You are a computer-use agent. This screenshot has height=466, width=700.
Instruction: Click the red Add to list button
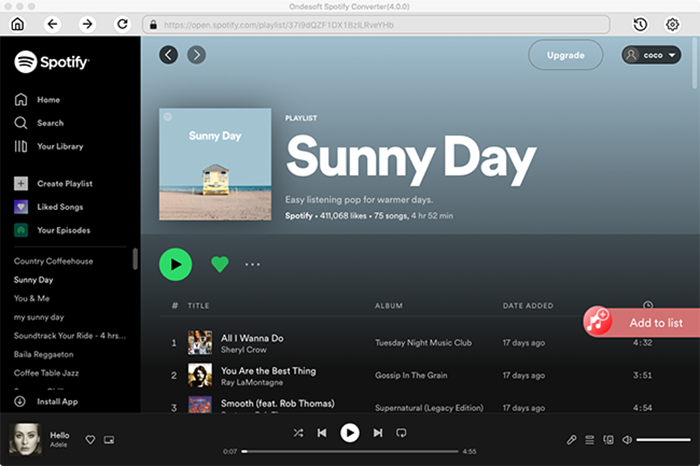tap(642, 322)
